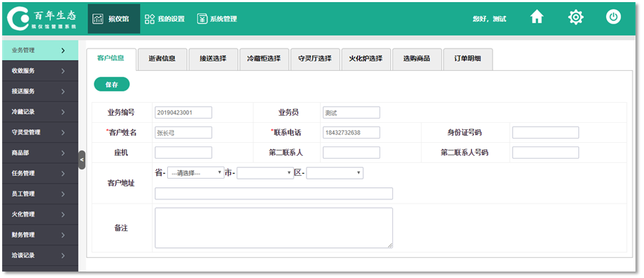Viewport: 644px width, 278px height.
Task: Switch to the 订单明细 tab
Action: click(x=467, y=59)
